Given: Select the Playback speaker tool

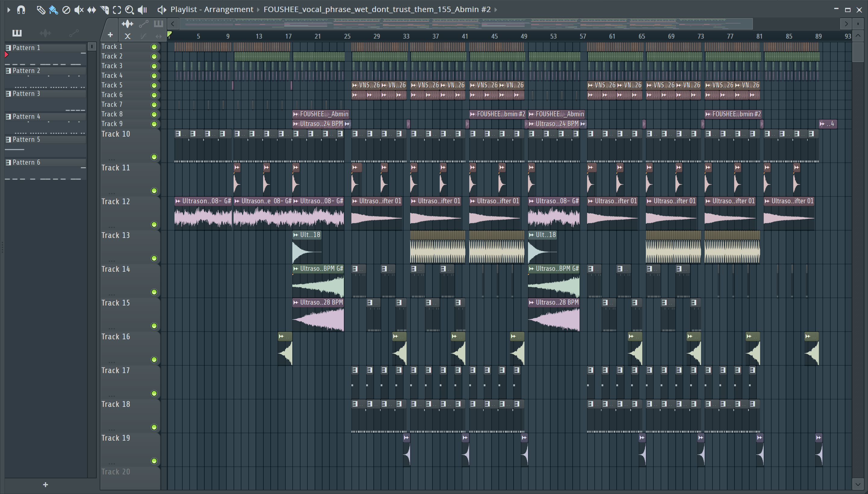Looking at the screenshot, I should pos(142,10).
